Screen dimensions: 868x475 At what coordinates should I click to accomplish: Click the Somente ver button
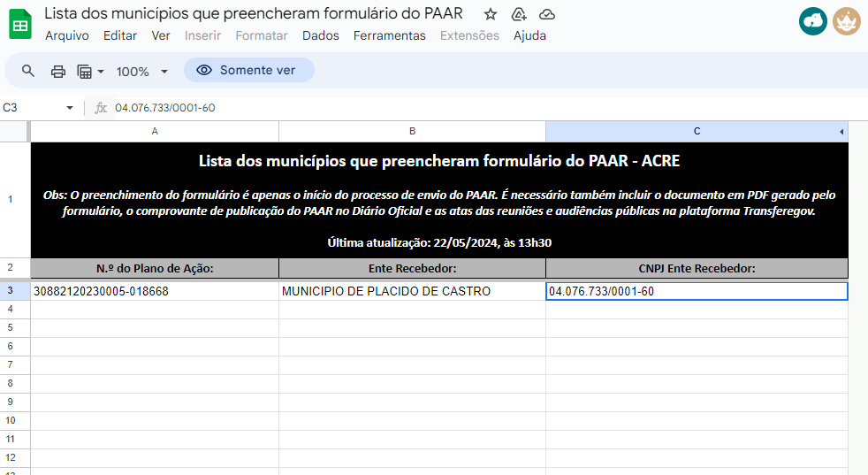coord(248,70)
